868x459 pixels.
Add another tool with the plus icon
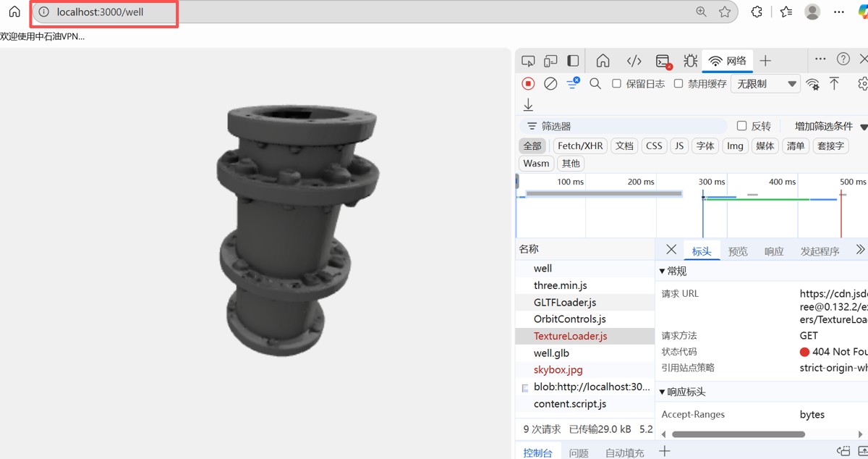[765, 61]
